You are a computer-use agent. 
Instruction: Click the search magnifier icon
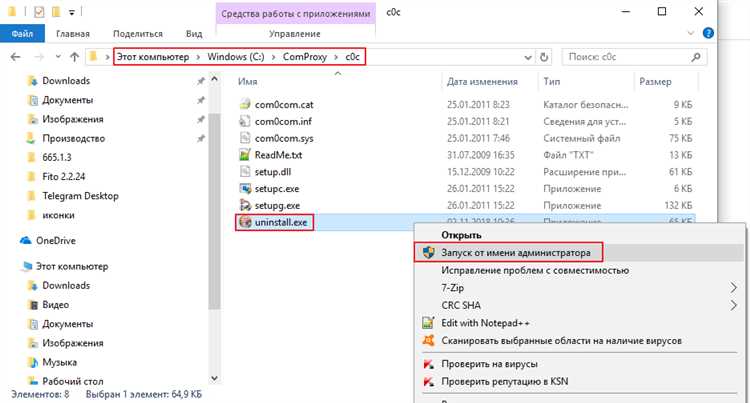(x=696, y=57)
